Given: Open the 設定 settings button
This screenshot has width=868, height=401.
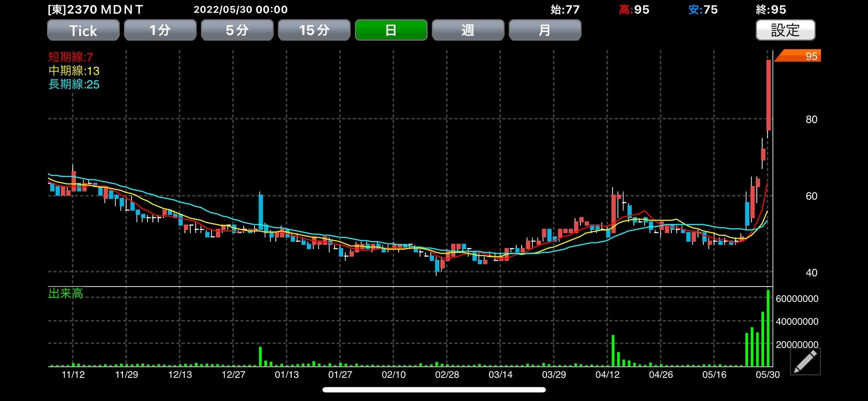Looking at the screenshot, I should (x=786, y=30).
